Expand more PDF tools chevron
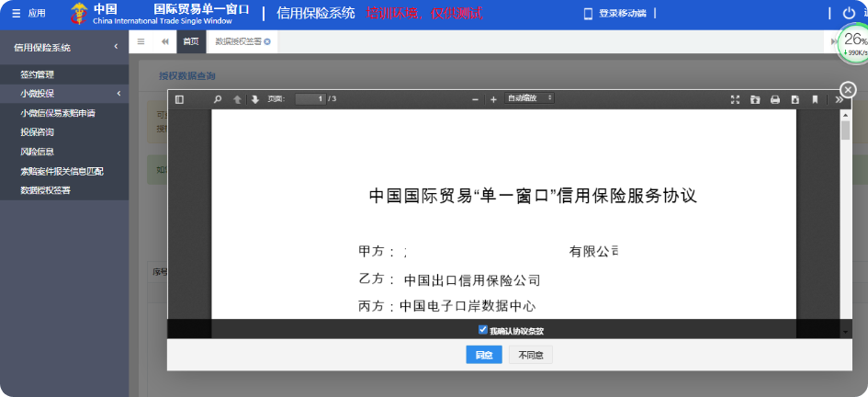Screen dimensions: 868x397 (838, 99)
